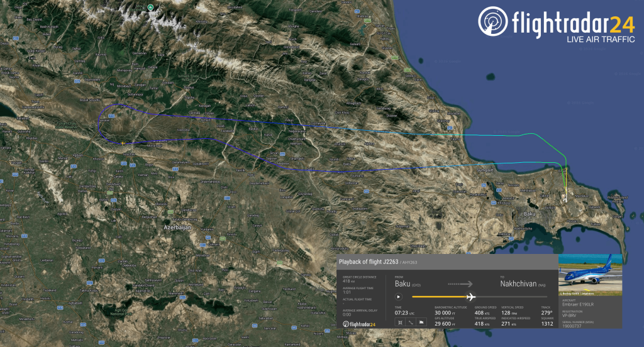Click the Baku city label on map
644x347 pixels.
click(x=528, y=214)
